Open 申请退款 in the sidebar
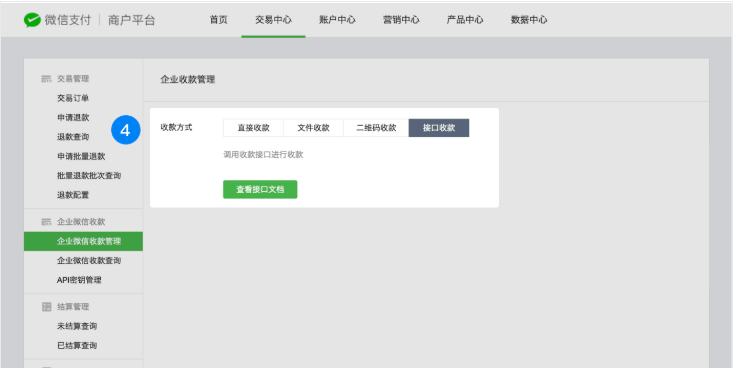 tap(73, 117)
